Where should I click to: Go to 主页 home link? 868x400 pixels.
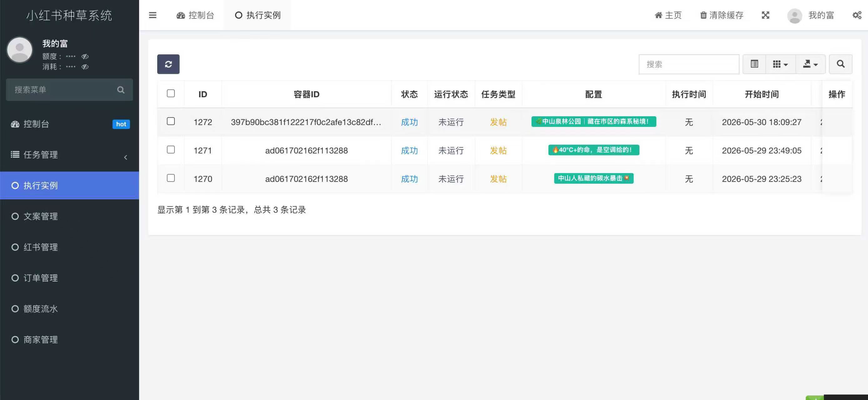[668, 15]
